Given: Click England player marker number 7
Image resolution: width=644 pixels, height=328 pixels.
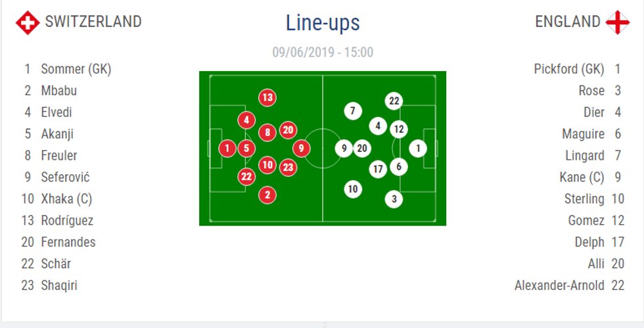Looking at the screenshot, I should [353, 111].
